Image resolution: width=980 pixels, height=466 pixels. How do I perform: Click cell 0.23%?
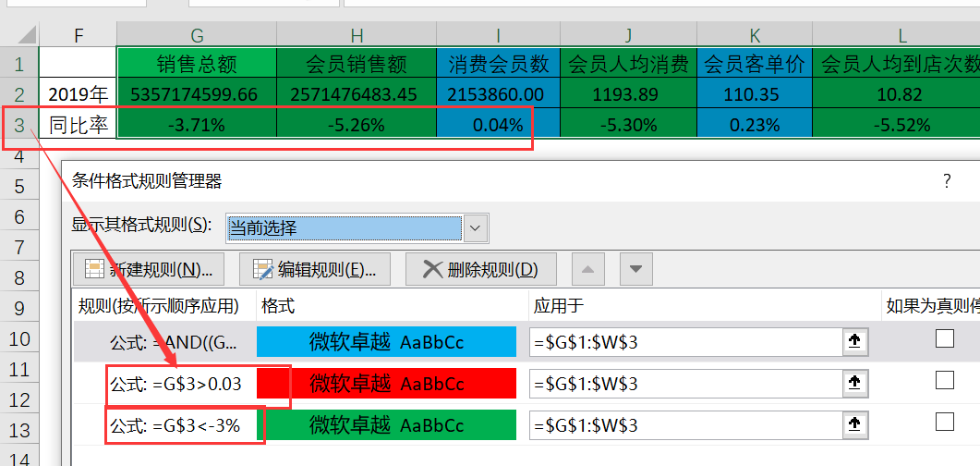pos(755,125)
